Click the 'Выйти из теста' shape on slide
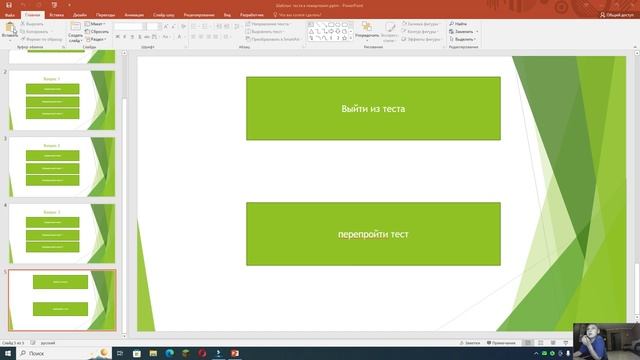This screenshot has height=360, width=640. click(x=373, y=109)
